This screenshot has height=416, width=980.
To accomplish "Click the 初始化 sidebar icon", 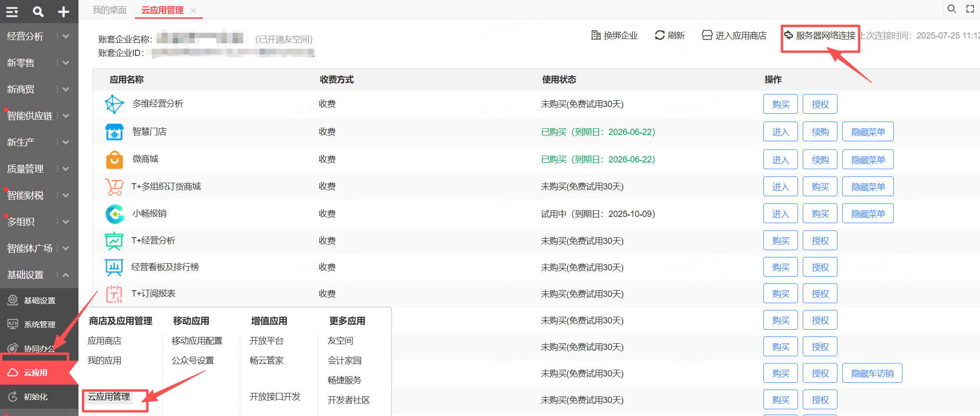I will pyautogui.click(x=13, y=397).
